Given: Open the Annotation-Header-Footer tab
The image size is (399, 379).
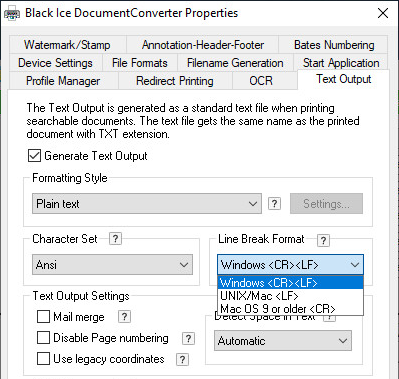Looking at the screenshot, I should pyautogui.click(x=203, y=45).
